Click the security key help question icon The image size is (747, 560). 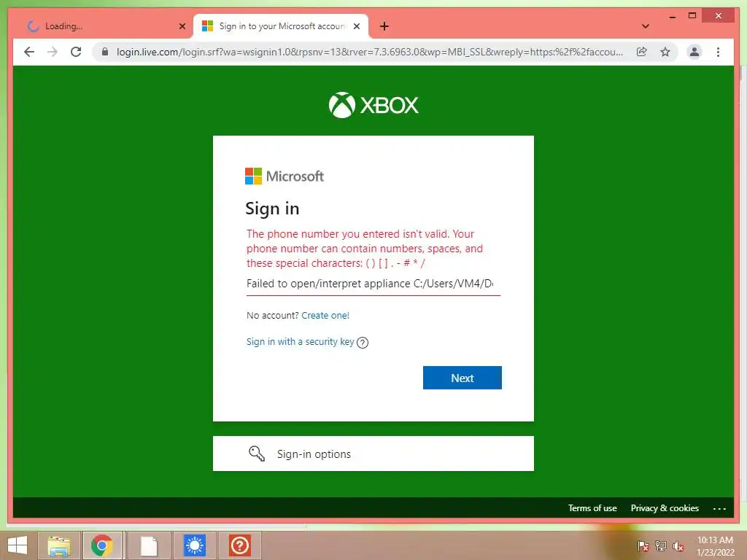363,343
